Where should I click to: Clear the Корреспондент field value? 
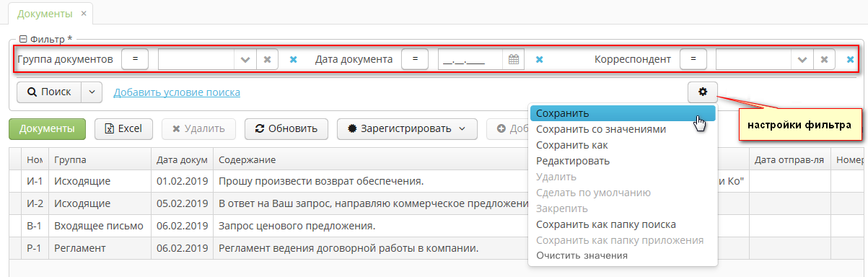point(824,60)
